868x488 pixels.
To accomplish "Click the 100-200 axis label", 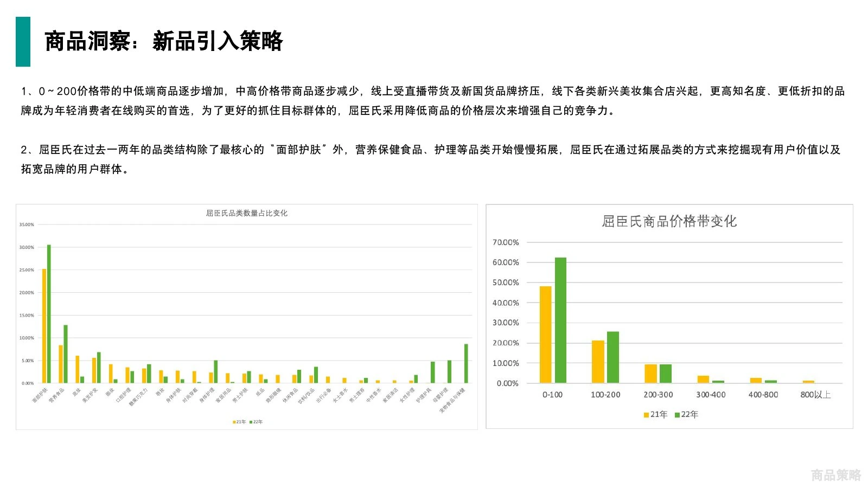I will click(605, 395).
